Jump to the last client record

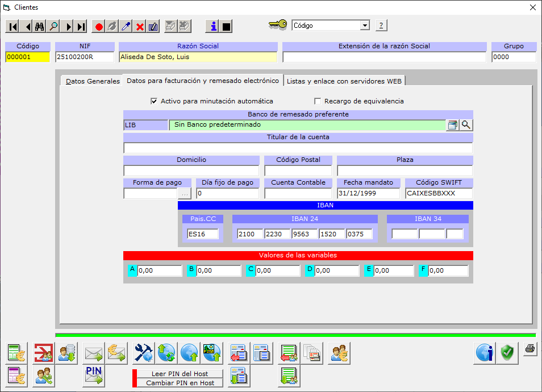tap(81, 26)
